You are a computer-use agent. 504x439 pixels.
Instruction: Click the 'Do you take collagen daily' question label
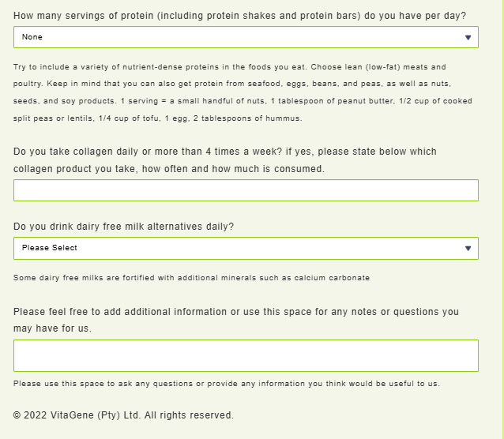point(225,152)
